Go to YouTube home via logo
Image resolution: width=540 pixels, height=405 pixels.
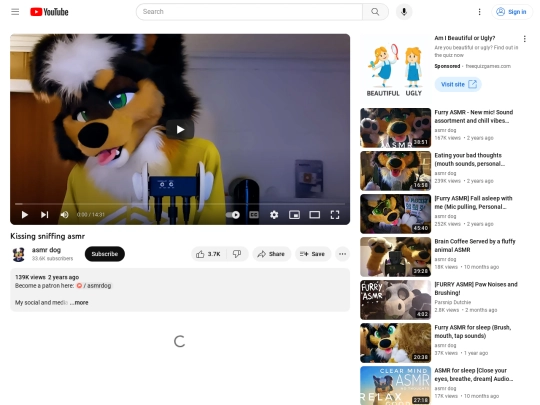point(49,12)
